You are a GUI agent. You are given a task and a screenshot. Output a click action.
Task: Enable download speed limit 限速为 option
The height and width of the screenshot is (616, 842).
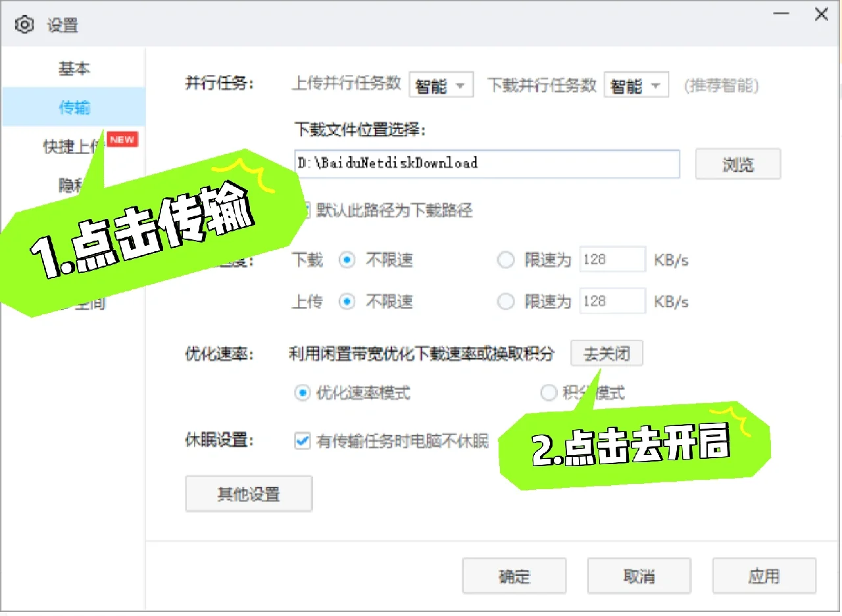[506, 260]
